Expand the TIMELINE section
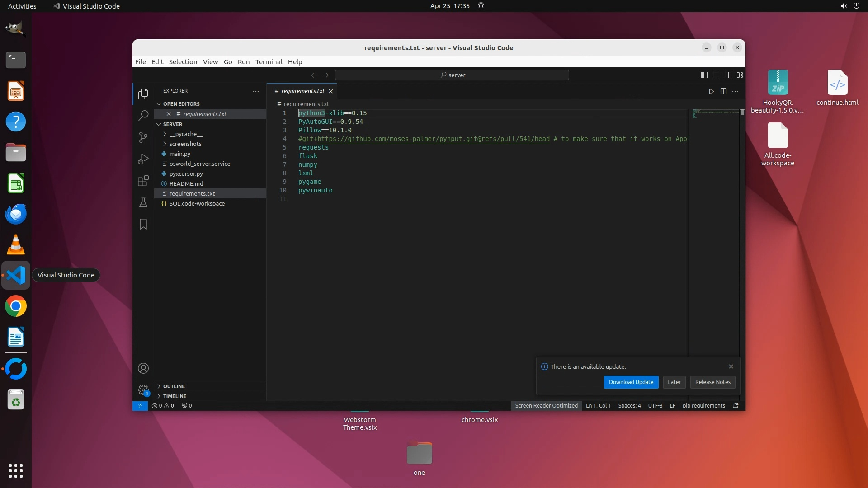 [175, 396]
